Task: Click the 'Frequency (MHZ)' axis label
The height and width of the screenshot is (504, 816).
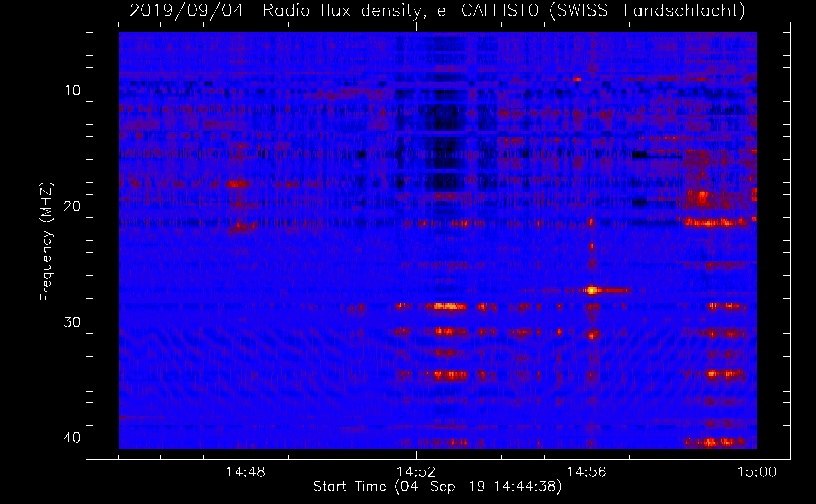Action: pyautogui.click(x=46, y=241)
